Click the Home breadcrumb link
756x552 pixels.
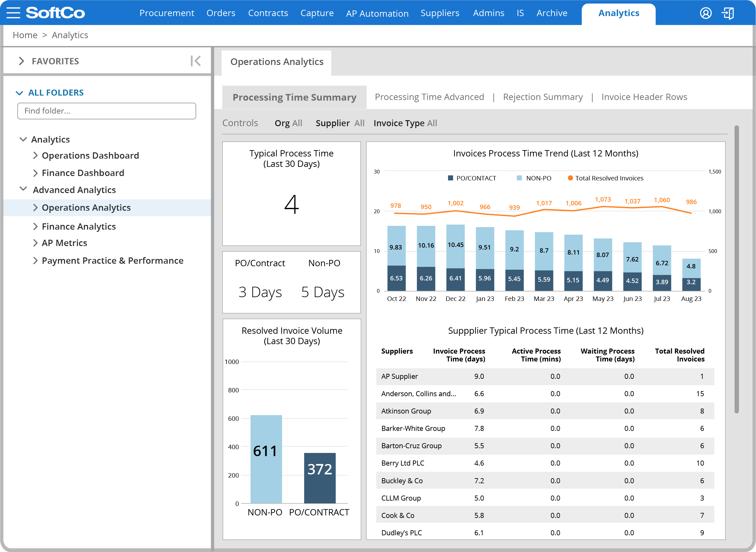(x=25, y=35)
